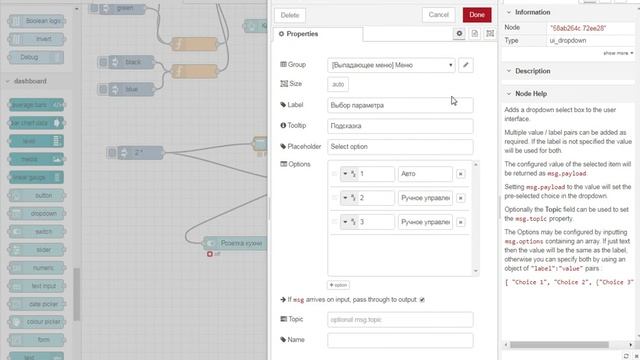This screenshot has width=640, height=360.
Task: Select the media dashboard node
Action: (x=37, y=159)
